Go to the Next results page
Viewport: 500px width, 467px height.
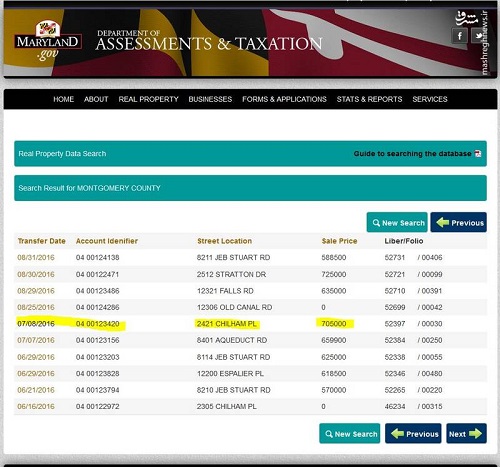[x=466, y=434]
